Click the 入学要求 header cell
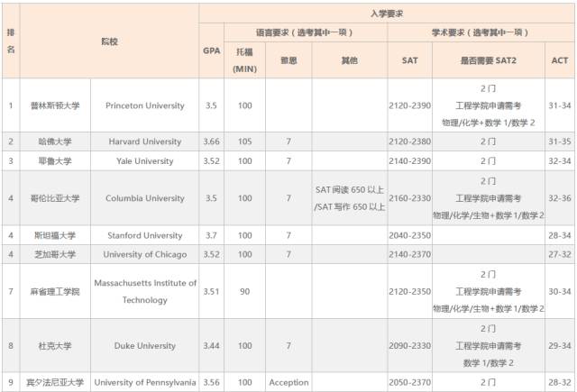 pyautogui.click(x=387, y=14)
